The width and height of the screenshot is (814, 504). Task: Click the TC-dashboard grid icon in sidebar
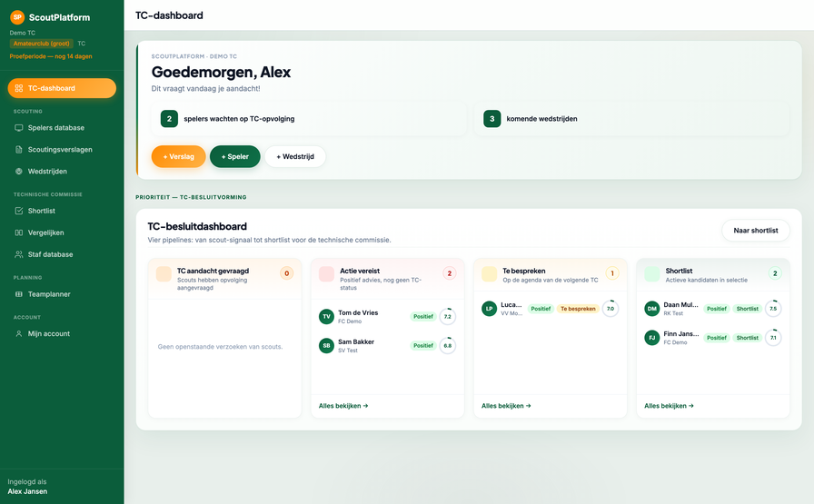(19, 88)
